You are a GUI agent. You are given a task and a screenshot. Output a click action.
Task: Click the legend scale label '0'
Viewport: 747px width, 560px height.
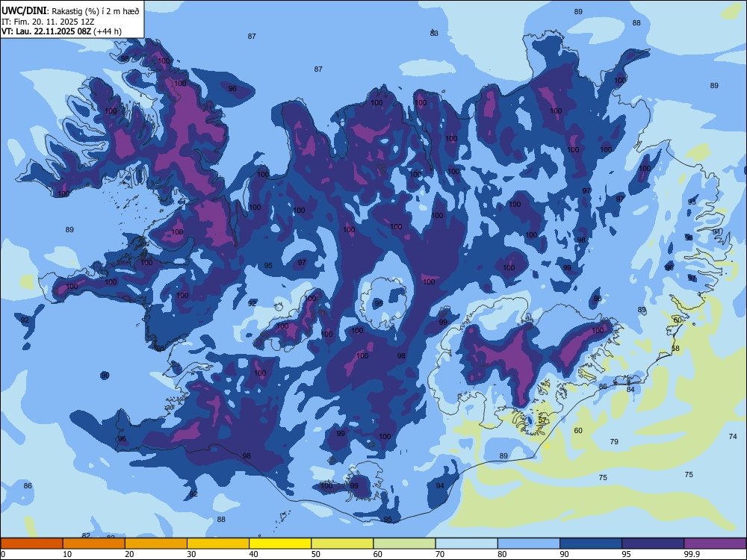pos(3,554)
